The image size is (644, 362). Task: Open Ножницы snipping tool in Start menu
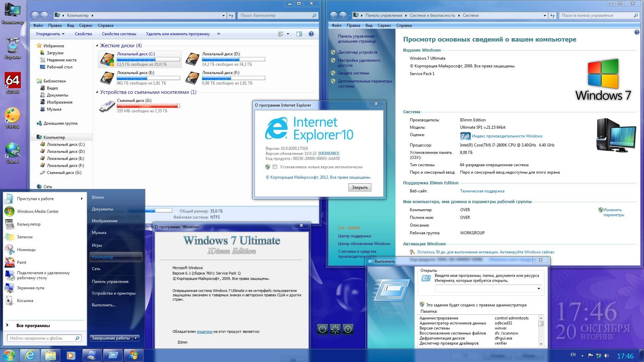pos(26,250)
